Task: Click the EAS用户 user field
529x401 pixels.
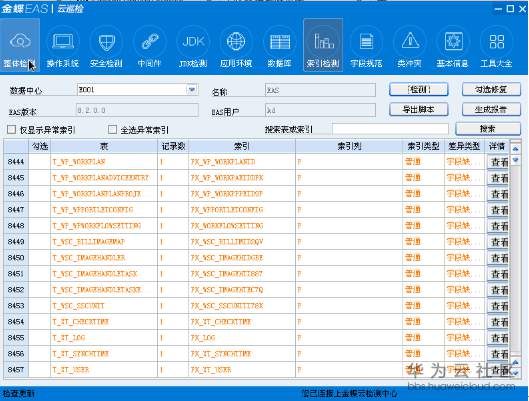Action: click(320, 110)
